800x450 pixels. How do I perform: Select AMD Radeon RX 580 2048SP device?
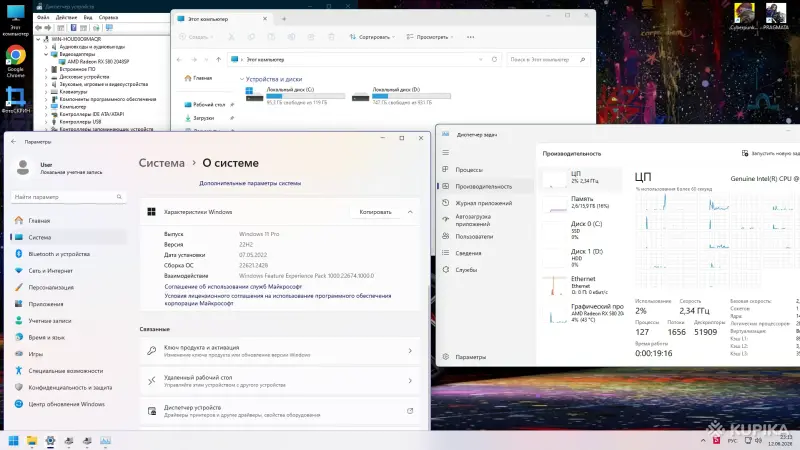98,62
